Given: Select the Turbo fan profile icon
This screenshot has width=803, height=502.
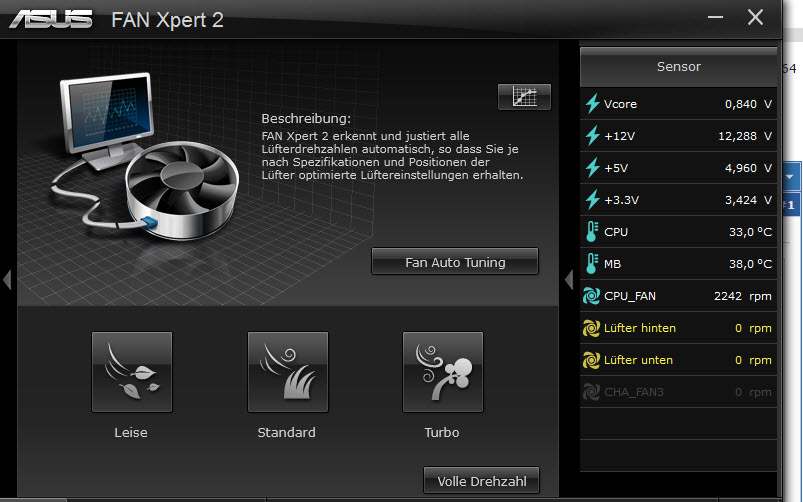Looking at the screenshot, I should coord(443,372).
